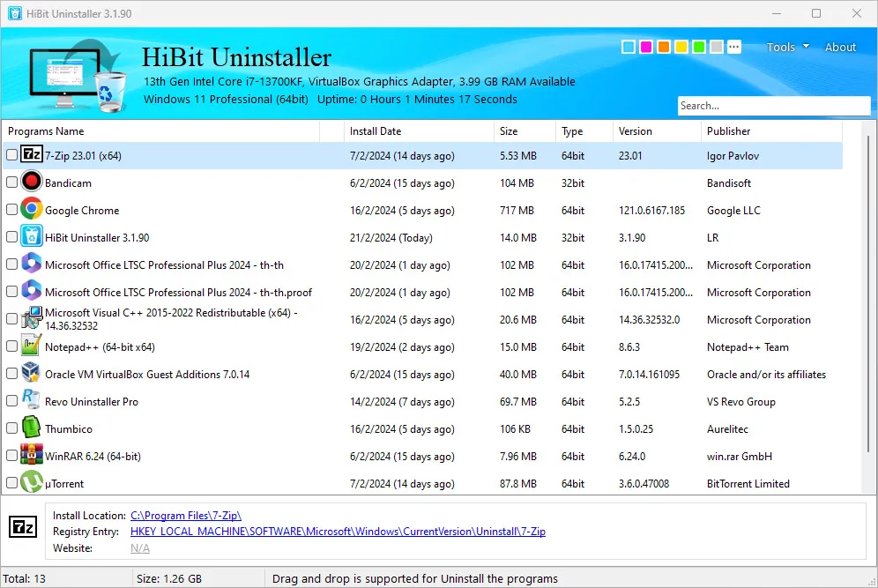Click the VS Revo Group publisher cell
This screenshot has height=588, width=878.
[740, 401]
